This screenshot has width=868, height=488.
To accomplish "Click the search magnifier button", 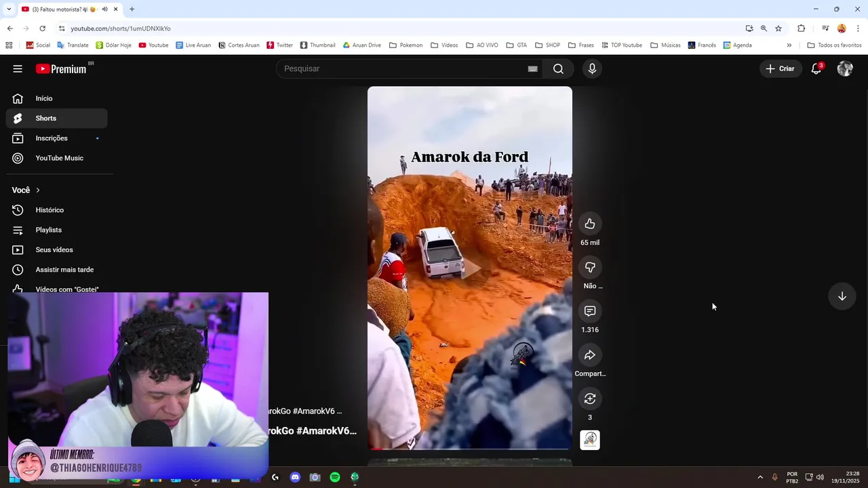I will [558, 68].
